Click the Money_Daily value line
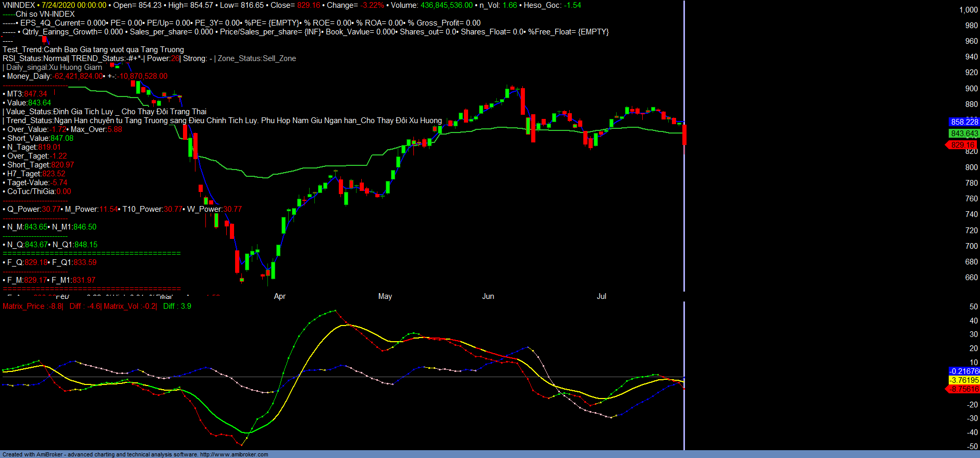Screen dimensions: 980x458 coord(86,76)
